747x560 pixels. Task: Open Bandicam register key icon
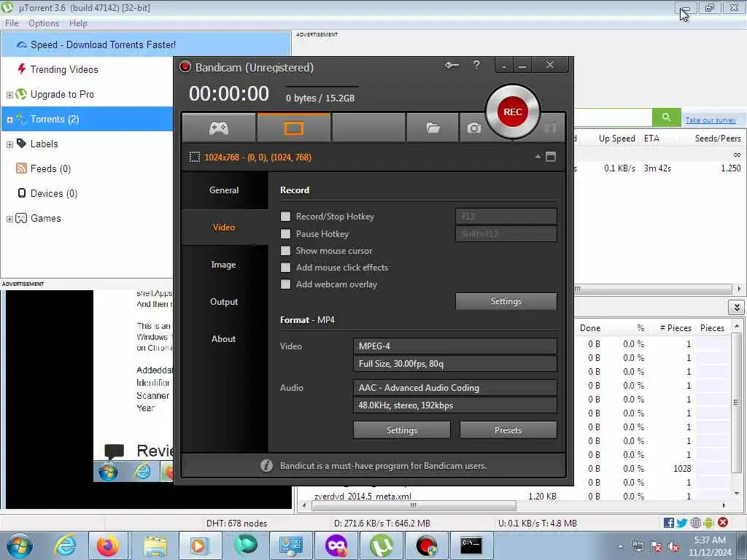pos(452,65)
